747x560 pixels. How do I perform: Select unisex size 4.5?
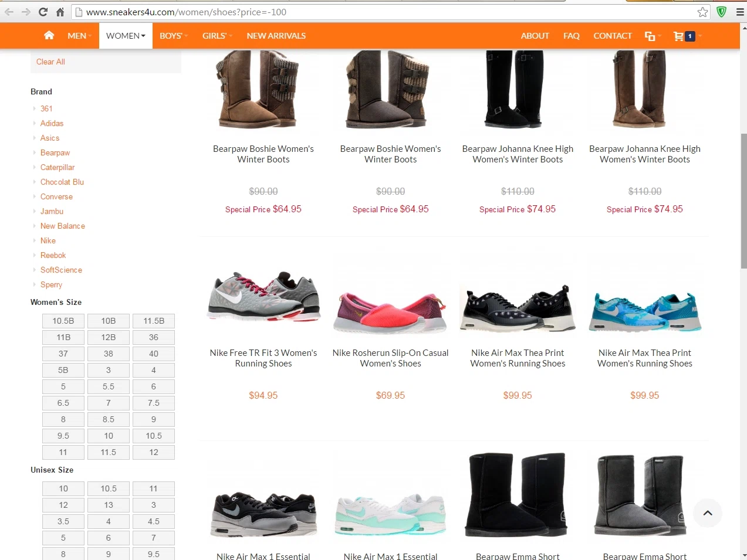tap(154, 521)
